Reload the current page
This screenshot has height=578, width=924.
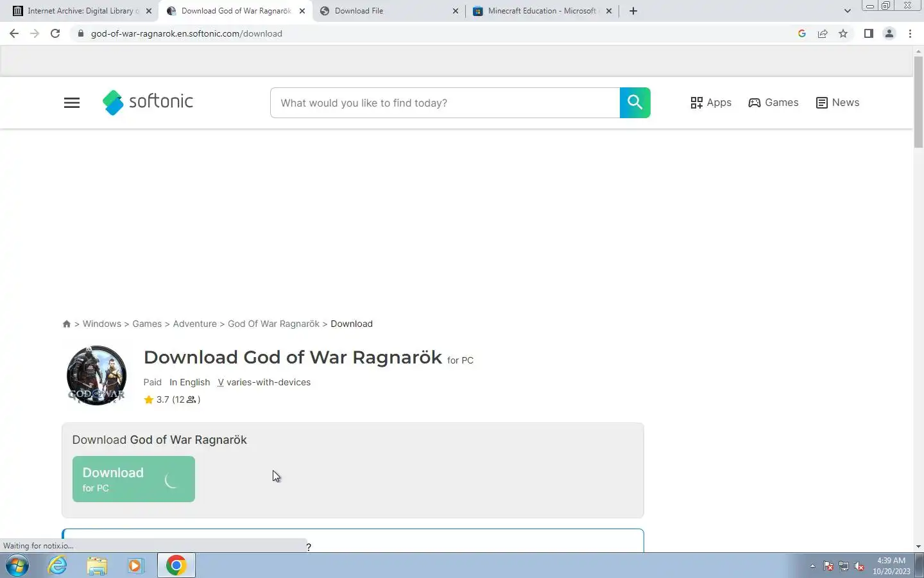point(55,33)
